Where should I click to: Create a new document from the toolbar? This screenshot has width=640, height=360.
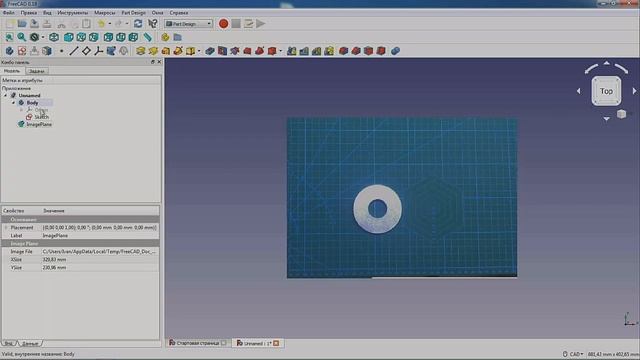[x=10, y=24]
